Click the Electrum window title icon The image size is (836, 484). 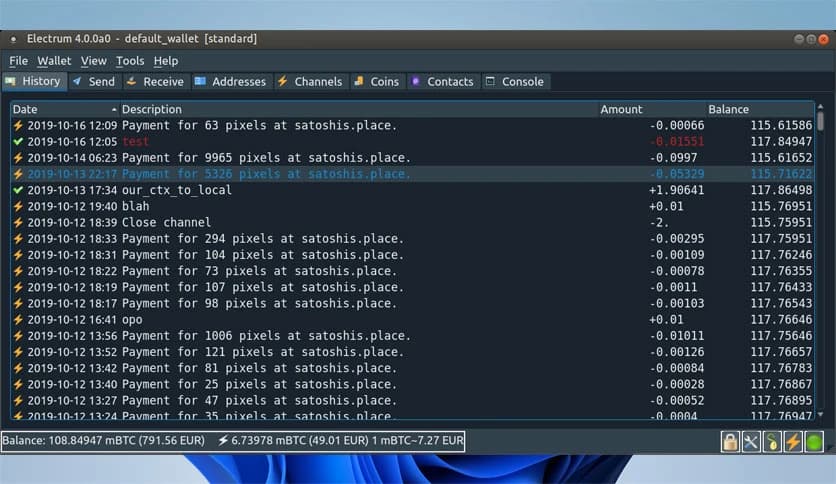(13, 39)
